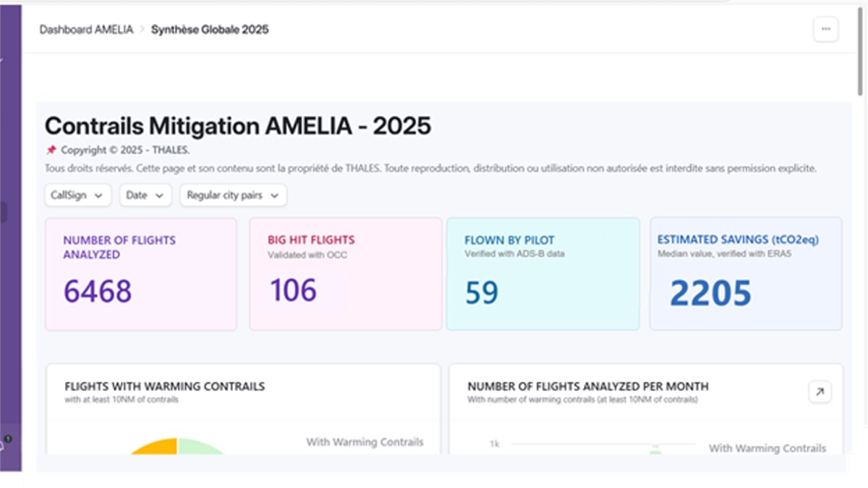
Task: Open the CallSign filter dropdown
Action: click(x=78, y=195)
